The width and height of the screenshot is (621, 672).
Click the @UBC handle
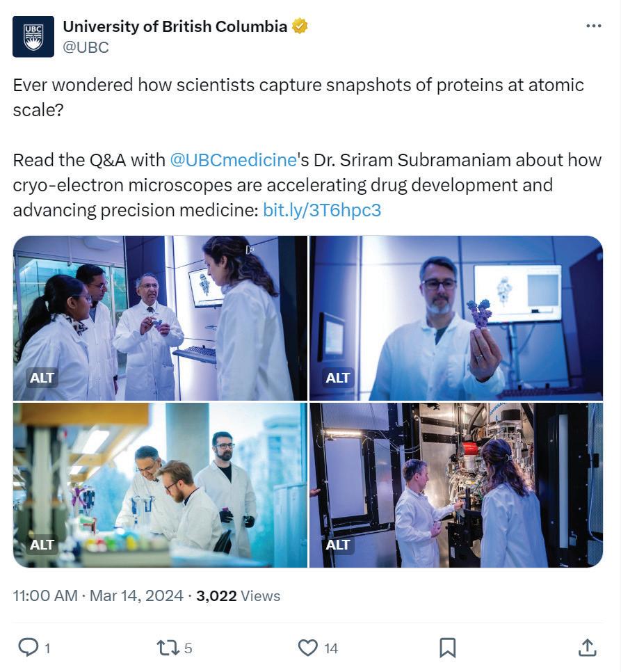click(86, 47)
